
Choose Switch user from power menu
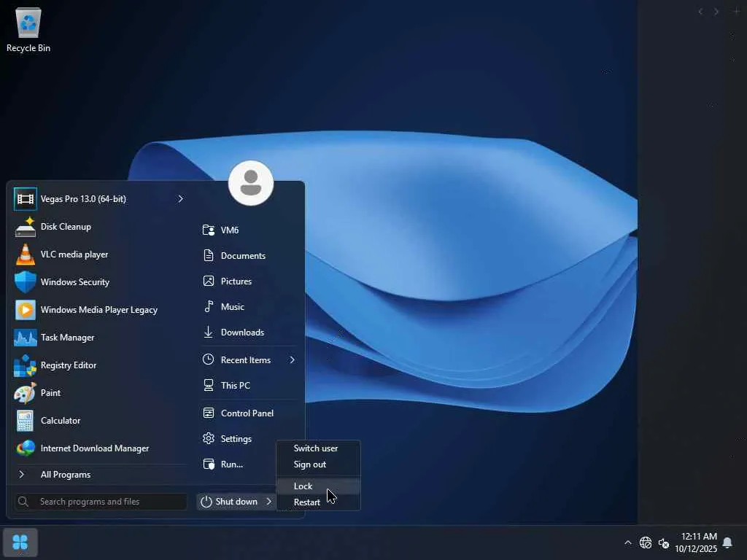pyautogui.click(x=316, y=448)
